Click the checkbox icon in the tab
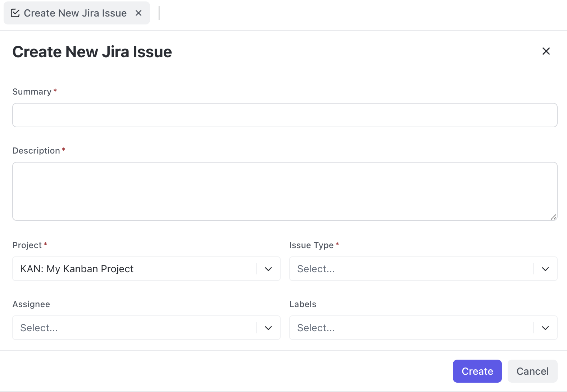Screen dimensions: 567x392 pos(15,13)
